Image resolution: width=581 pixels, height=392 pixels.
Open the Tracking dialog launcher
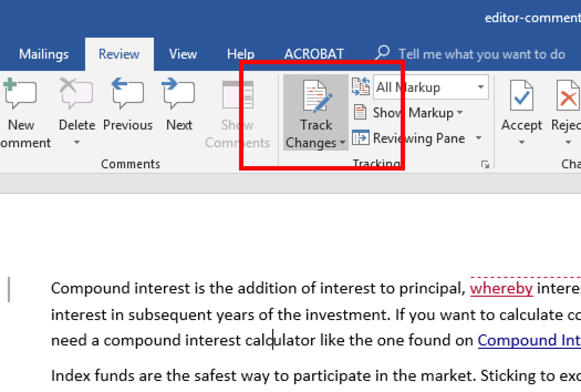[x=485, y=165]
